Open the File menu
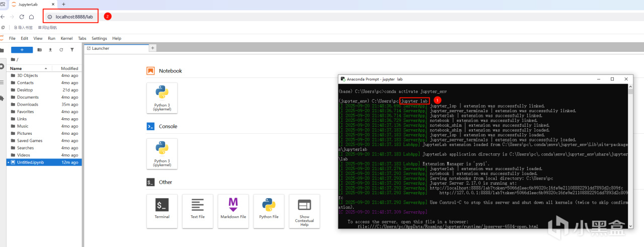 point(12,38)
